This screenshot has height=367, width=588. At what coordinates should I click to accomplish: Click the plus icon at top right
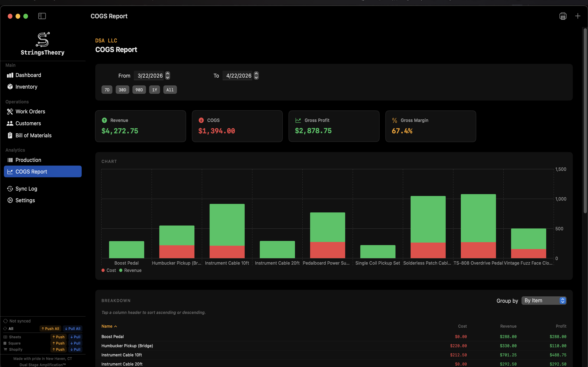pos(578,16)
